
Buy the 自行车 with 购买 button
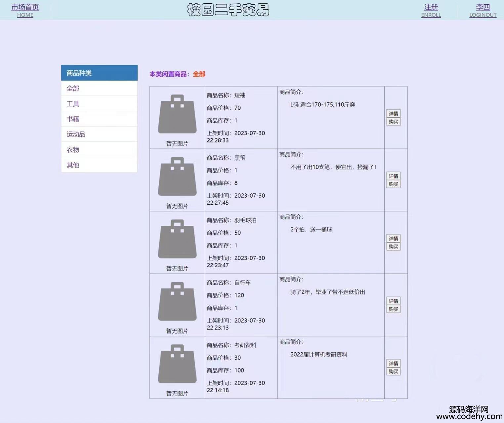(393, 309)
